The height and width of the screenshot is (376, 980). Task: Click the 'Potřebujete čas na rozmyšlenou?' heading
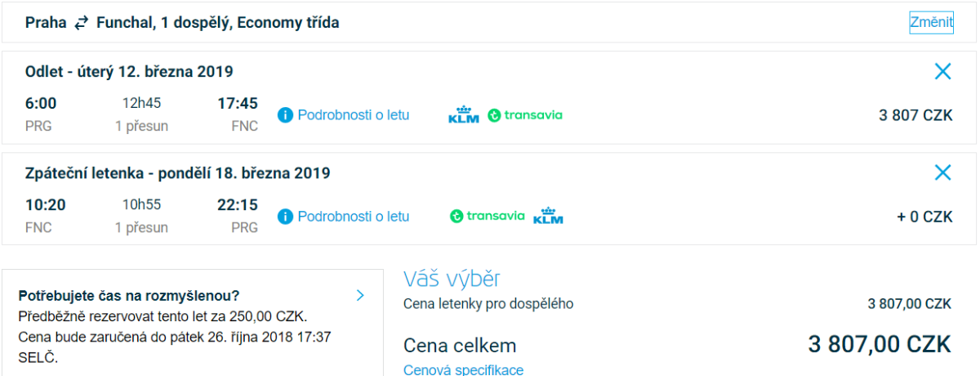[128, 296]
